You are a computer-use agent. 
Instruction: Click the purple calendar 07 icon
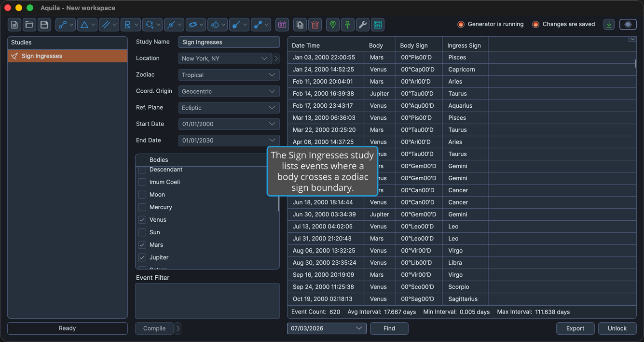click(x=282, y=25)
